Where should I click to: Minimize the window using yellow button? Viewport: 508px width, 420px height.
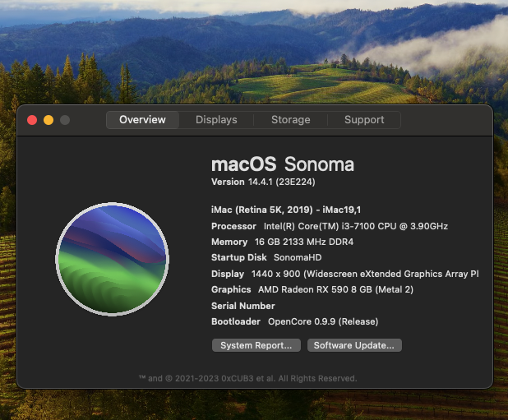coord(48,120)
